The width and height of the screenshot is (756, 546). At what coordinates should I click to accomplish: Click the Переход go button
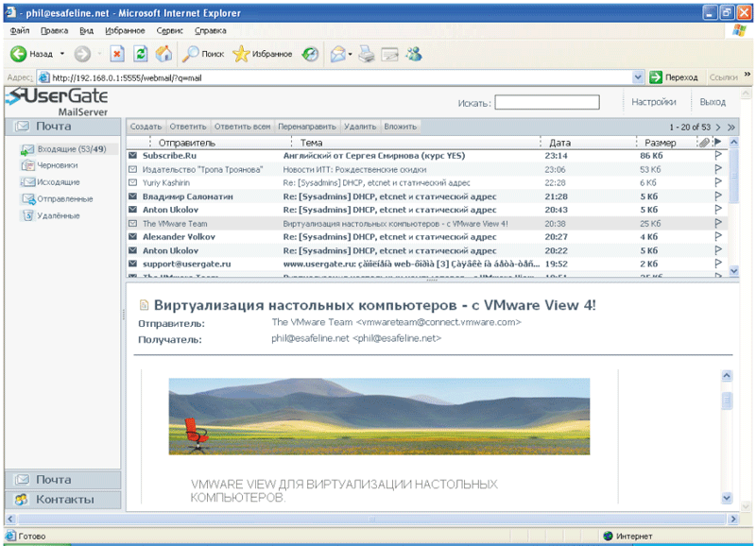pyautogui.click(x=674, y=77)
